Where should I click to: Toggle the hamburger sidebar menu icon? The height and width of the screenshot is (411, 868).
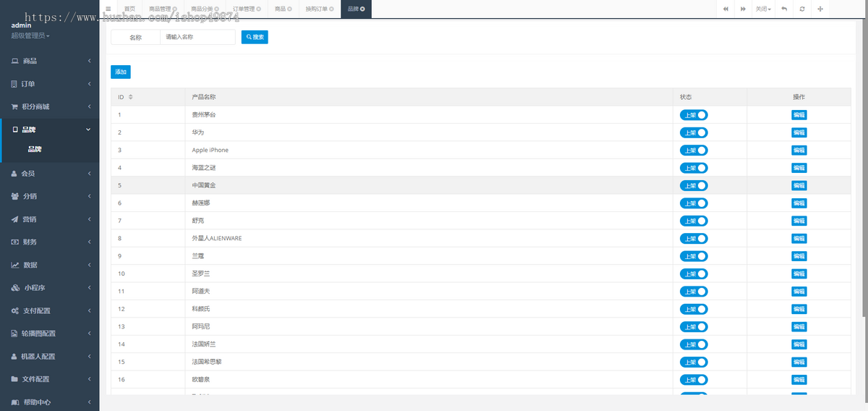click(x=109, y=9)
